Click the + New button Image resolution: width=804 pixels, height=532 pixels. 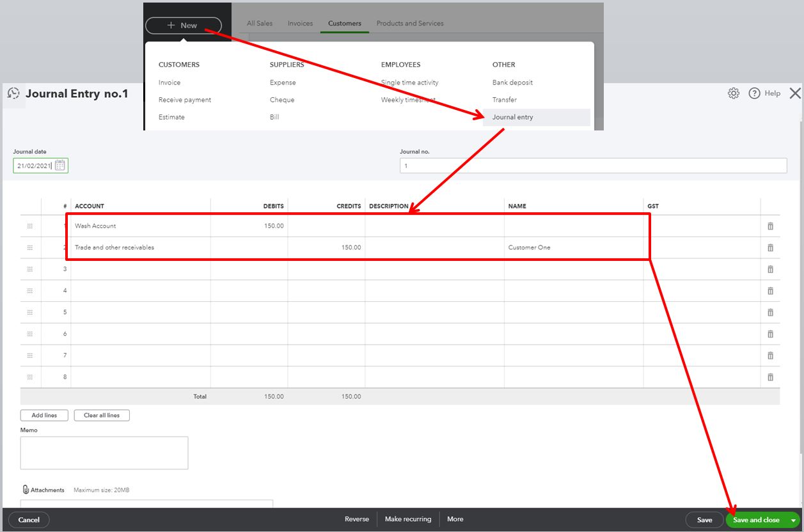(183, 26)
